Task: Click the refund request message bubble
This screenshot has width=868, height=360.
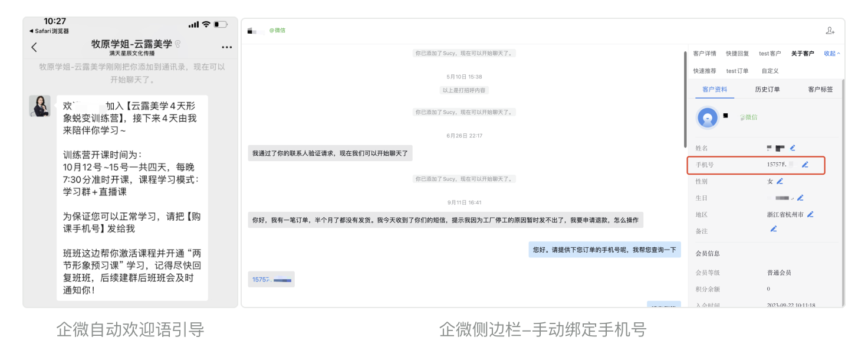Action: 445,220
